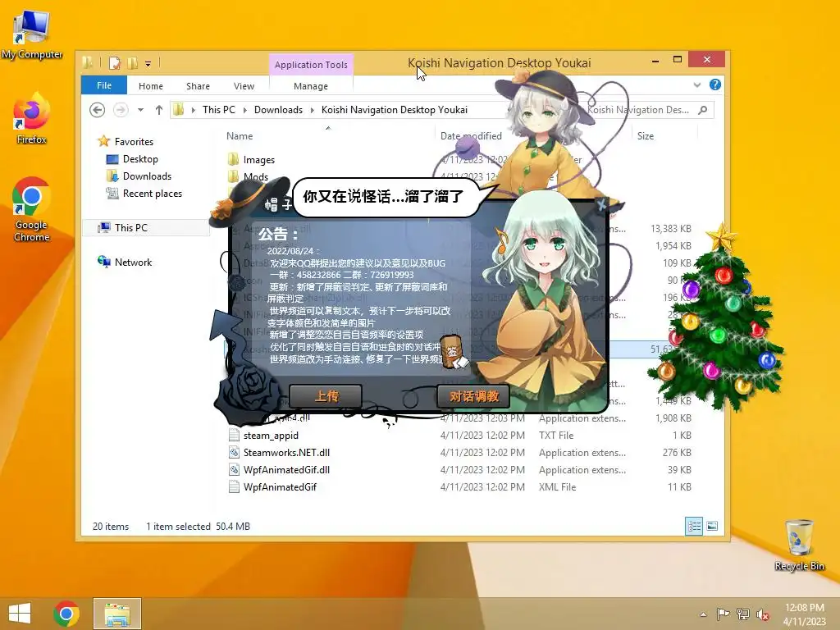
Task: Open the Home ribbon tab
Action: point(151,86)
